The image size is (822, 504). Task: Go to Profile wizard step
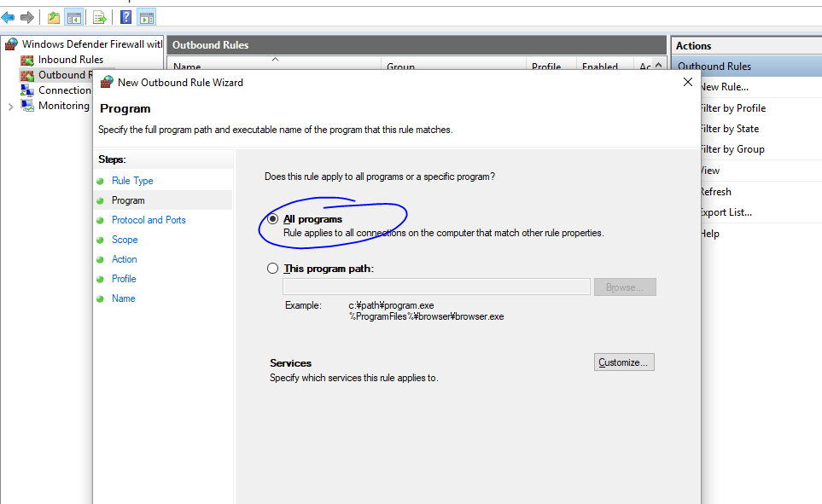(x=124, y=279)
